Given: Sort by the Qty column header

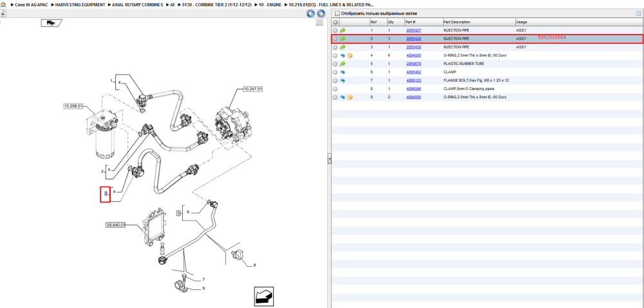Looking at the screenshot, I should tap(391, 22).
